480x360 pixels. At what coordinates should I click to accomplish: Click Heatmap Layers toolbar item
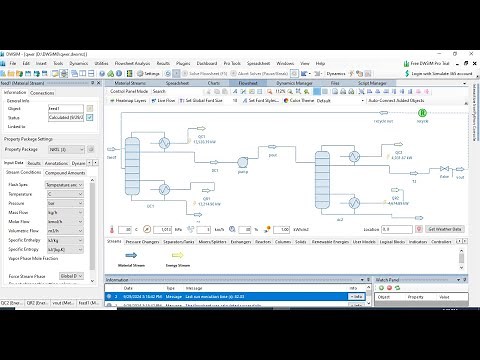tap(128, 100)
